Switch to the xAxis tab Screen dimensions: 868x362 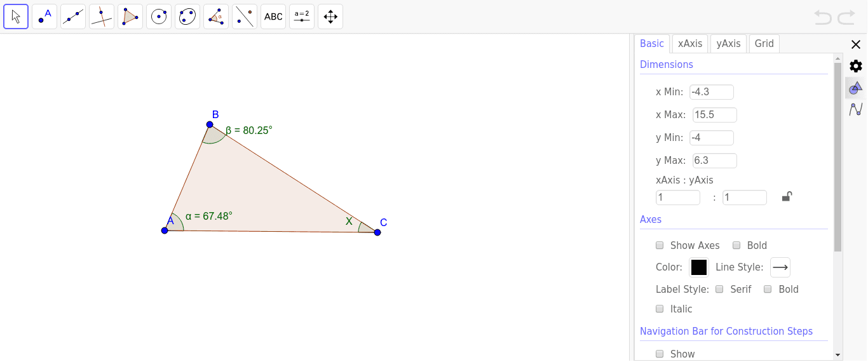click(690, 44)
